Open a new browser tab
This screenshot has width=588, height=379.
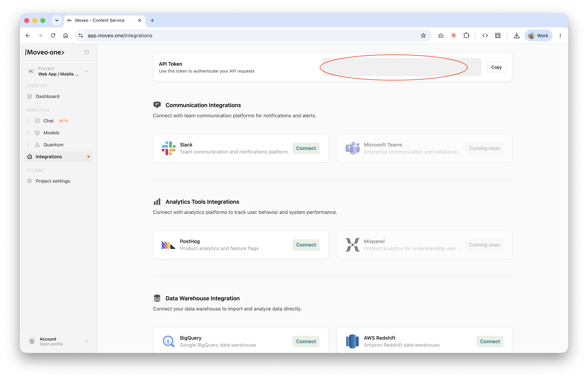tap(152, 20)
